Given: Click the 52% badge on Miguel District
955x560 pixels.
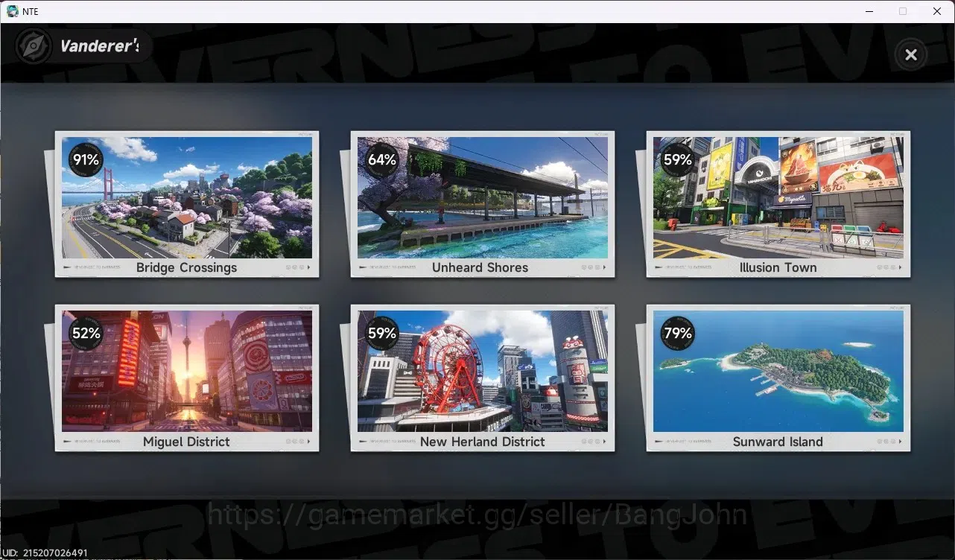Looking at the screenshot, I should pyautogui.click(x=86, y=333).
